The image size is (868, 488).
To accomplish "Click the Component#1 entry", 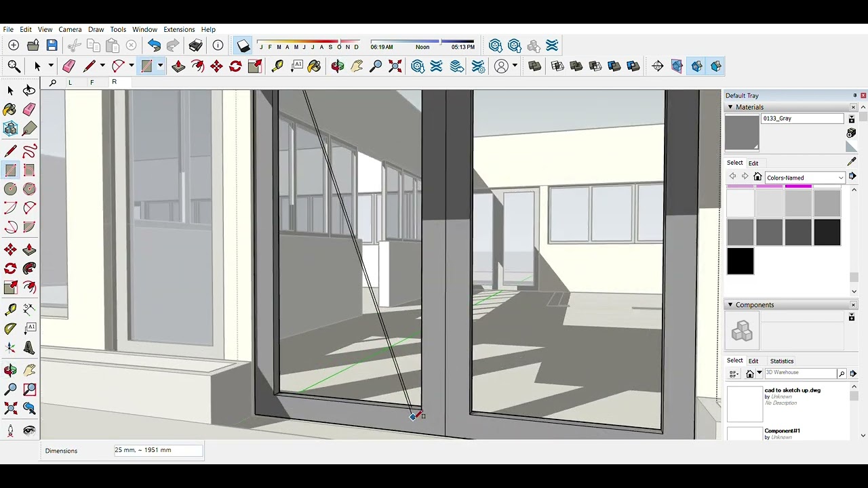I will coord(787,432).
